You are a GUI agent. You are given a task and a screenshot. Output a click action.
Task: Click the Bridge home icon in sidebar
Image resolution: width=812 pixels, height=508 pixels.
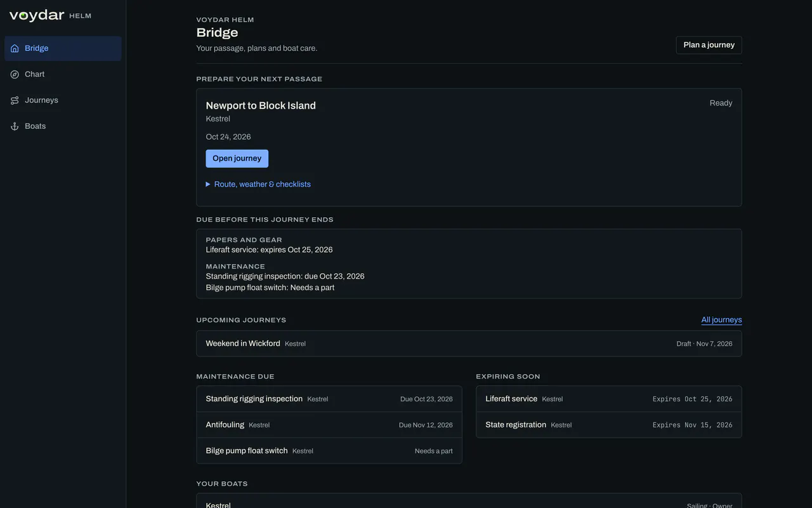tap(15, 48)
